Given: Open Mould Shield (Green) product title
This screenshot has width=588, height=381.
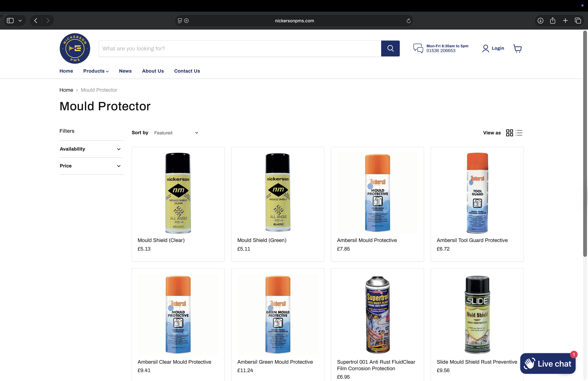Looking at the screenshot, I should (x=262, y=240).
